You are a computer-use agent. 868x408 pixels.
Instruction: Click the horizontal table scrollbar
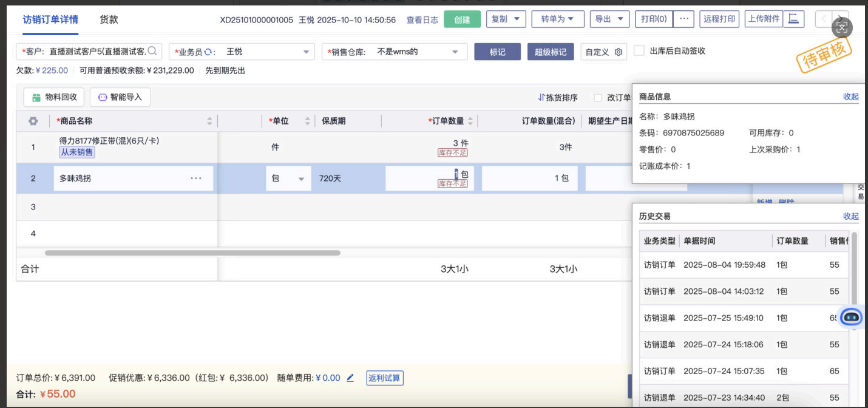point(192,253)
